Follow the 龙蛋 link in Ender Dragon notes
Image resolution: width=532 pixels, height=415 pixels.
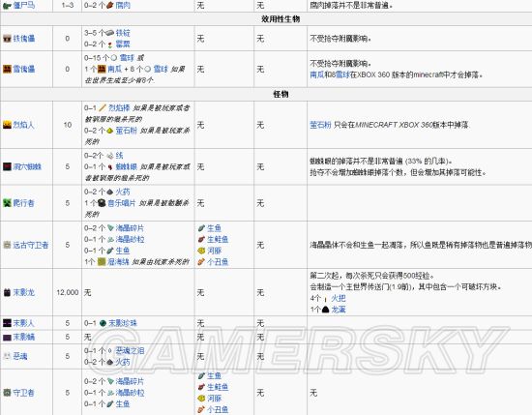(339, 310)
